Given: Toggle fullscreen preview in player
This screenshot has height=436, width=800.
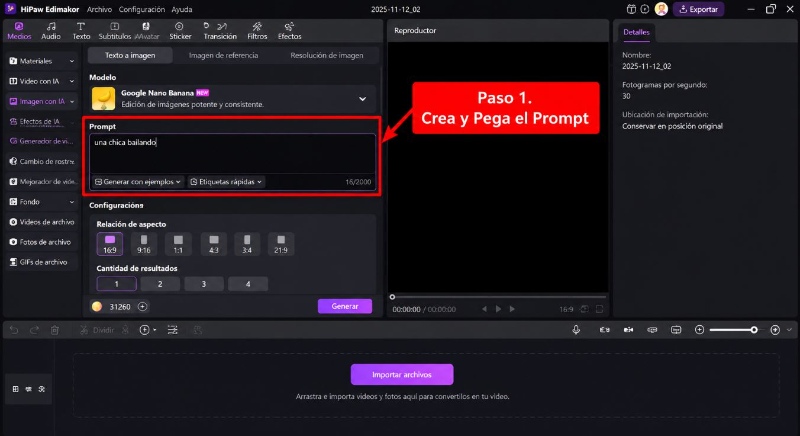Looking at the screenshot, I should tap(599, 309).
